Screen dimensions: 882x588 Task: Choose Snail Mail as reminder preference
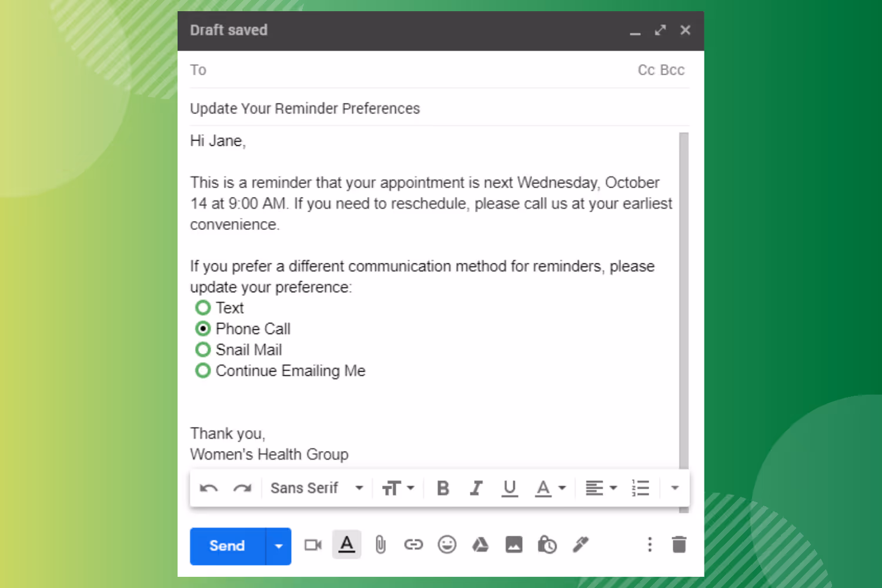click(x=202, y=349)
